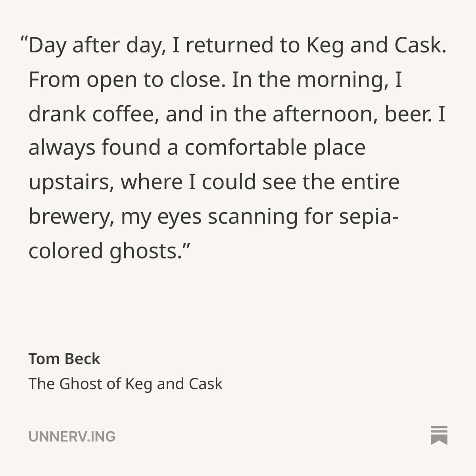
Task: Open the story title The Ghost of Keg and Cask
Action: tap(125, 384)
